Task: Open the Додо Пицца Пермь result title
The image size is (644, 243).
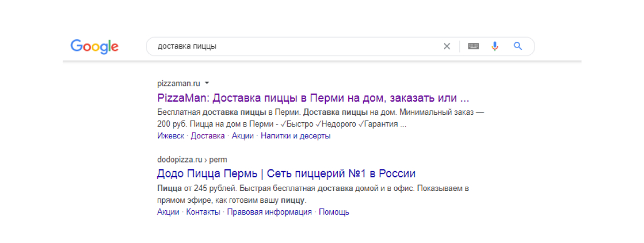Action: click(x=286, y=174)
